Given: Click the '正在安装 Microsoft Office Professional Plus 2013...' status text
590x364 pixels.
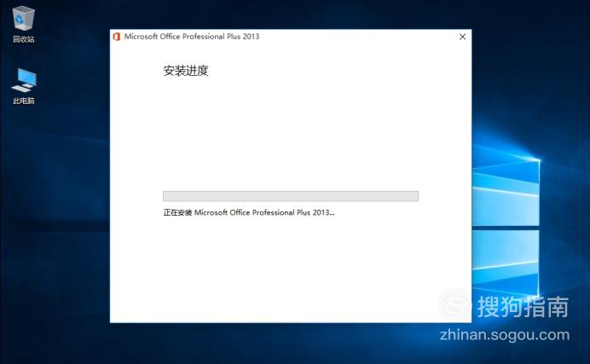Looking at the screenshot, I should pyautogui.click(x=249, y=212).
